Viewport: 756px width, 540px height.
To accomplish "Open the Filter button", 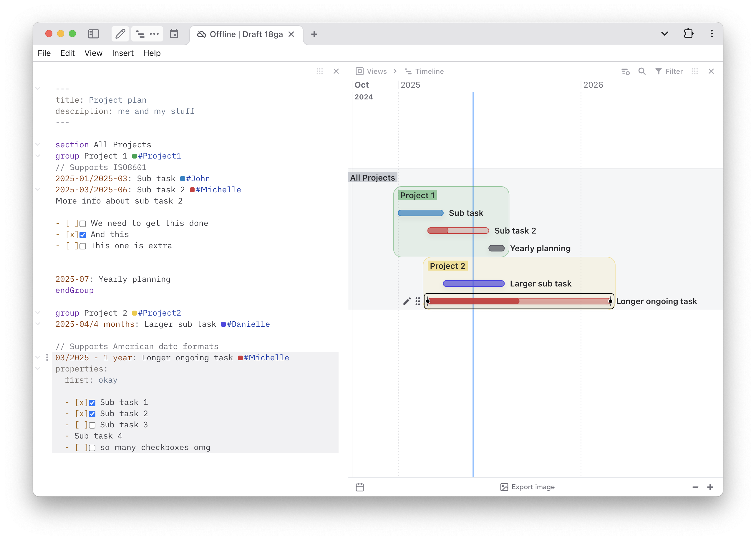I will pyautogui.click(x=669, y=71).
